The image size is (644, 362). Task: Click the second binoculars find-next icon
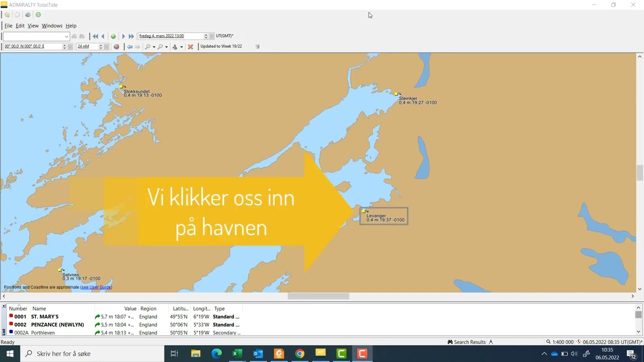click(82, 36)
